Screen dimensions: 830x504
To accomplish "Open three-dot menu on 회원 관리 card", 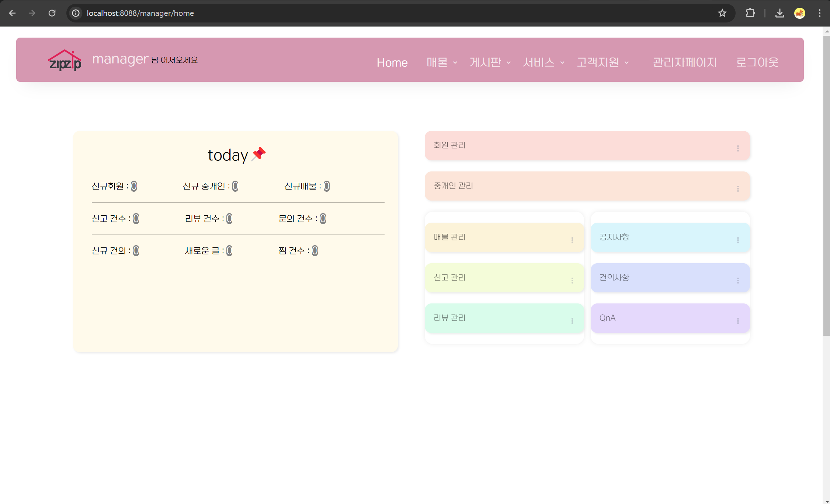I will tap(738, 148).
